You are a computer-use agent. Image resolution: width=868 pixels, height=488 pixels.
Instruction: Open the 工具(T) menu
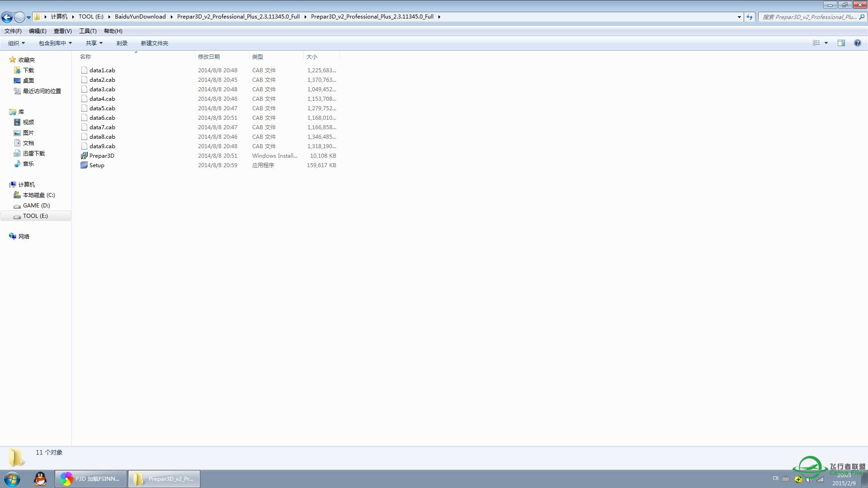88,31
